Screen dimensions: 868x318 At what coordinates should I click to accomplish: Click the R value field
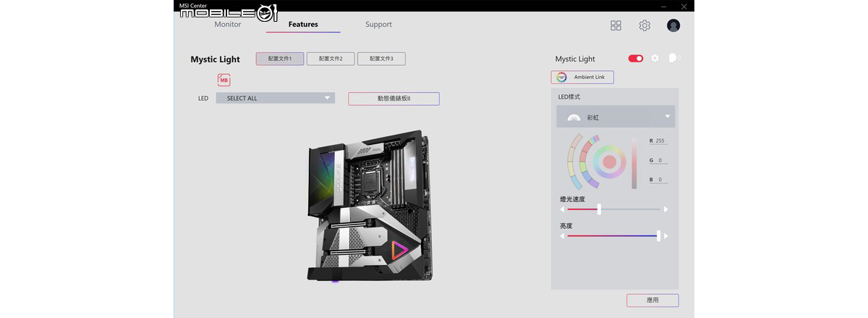point(658,141)
